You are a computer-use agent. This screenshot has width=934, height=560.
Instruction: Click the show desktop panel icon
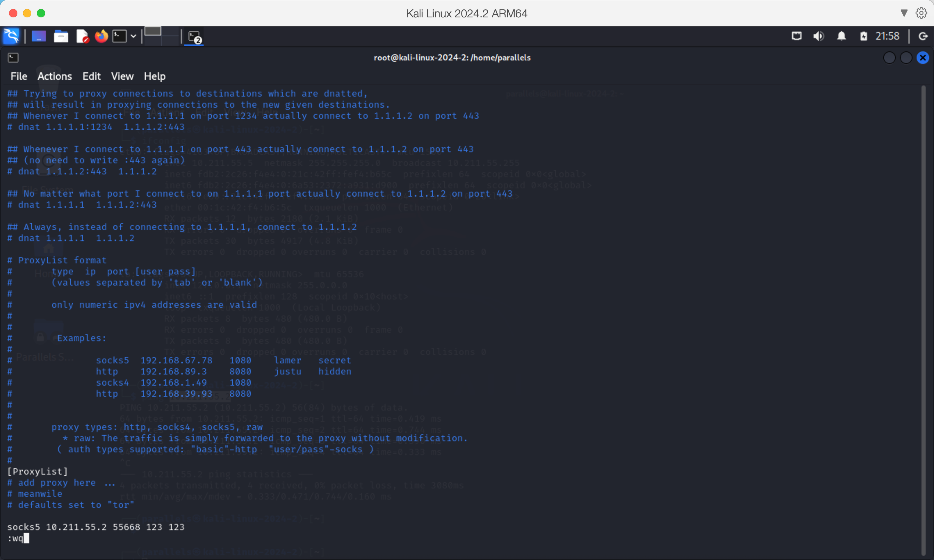click(x=39, y=36)
